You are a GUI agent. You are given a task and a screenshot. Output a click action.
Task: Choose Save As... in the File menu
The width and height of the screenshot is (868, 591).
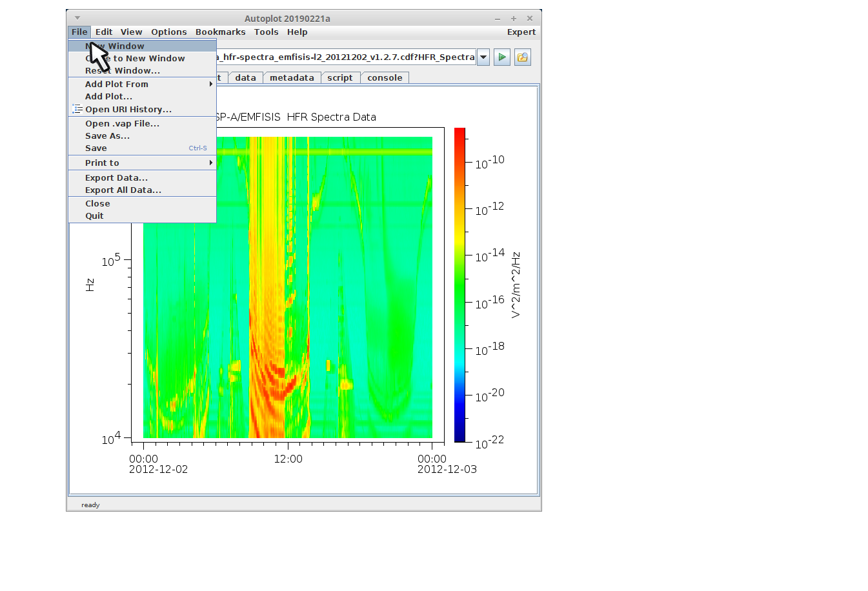click(x=107, y=136)
